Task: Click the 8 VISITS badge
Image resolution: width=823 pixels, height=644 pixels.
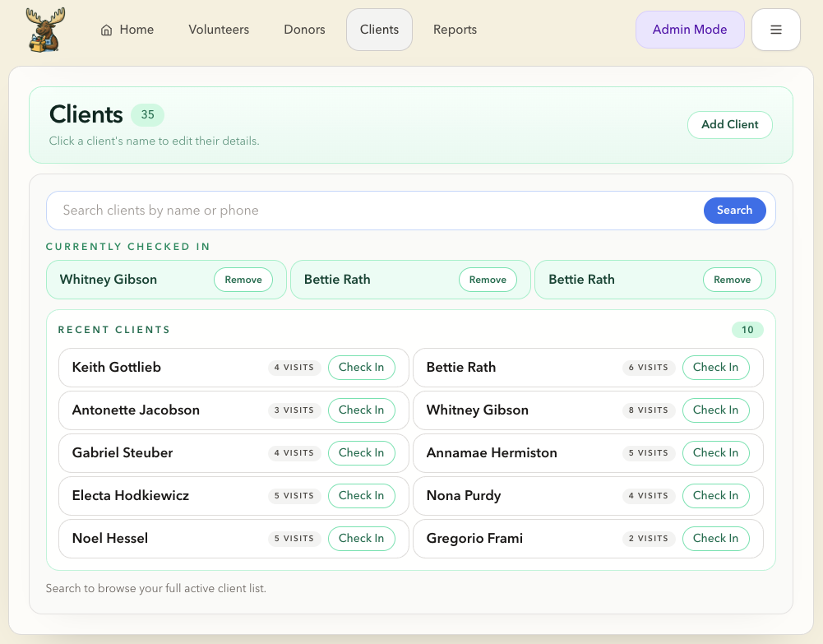Action: [x=649, y=410]
